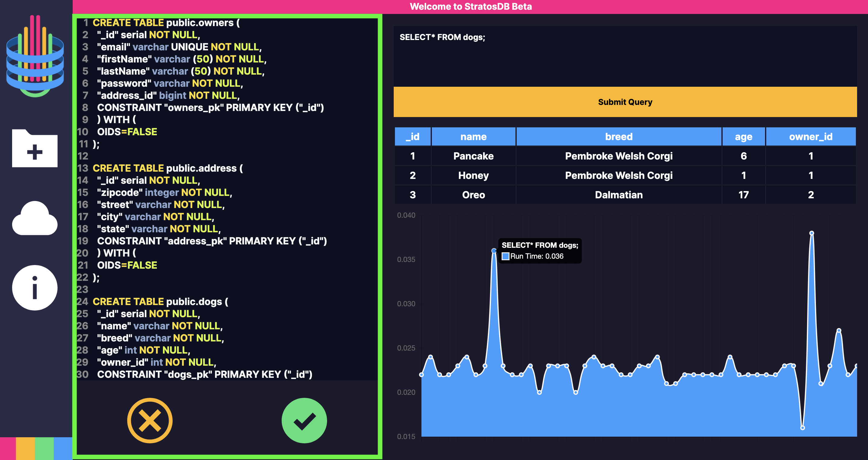Click the blue color swatch
This screenshot has width=868, height=460.
[63, 448]
